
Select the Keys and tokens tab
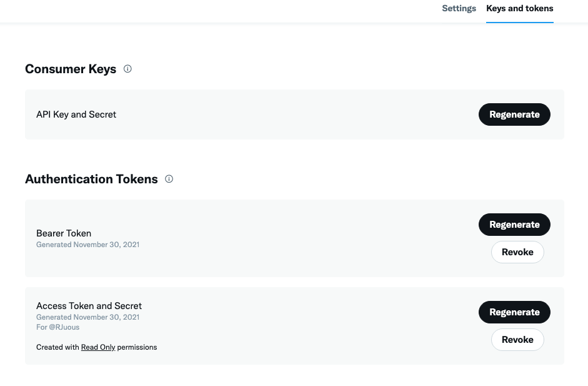(x=519, y=9)
